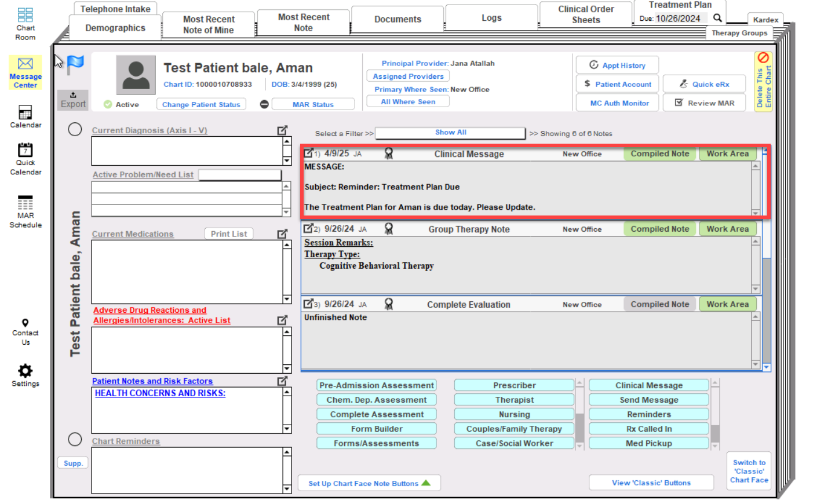Select the radio circle beside Current Diagnosis
This screenshot has width=835, height=504.
tap(75, 129)
